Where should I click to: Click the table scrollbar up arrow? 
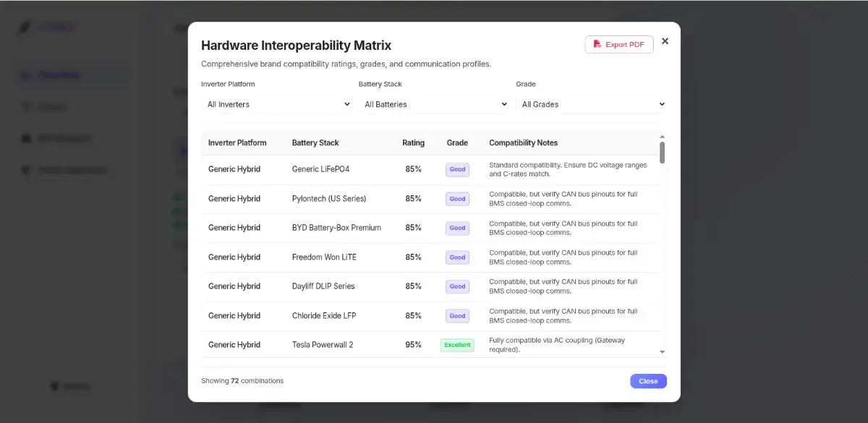tap(662, 137)
